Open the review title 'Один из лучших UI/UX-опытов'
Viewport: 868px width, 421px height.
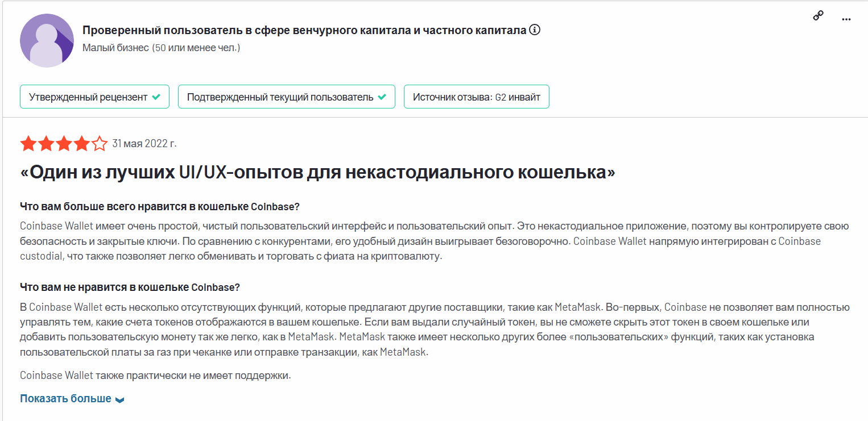click(x=317, y=173)
